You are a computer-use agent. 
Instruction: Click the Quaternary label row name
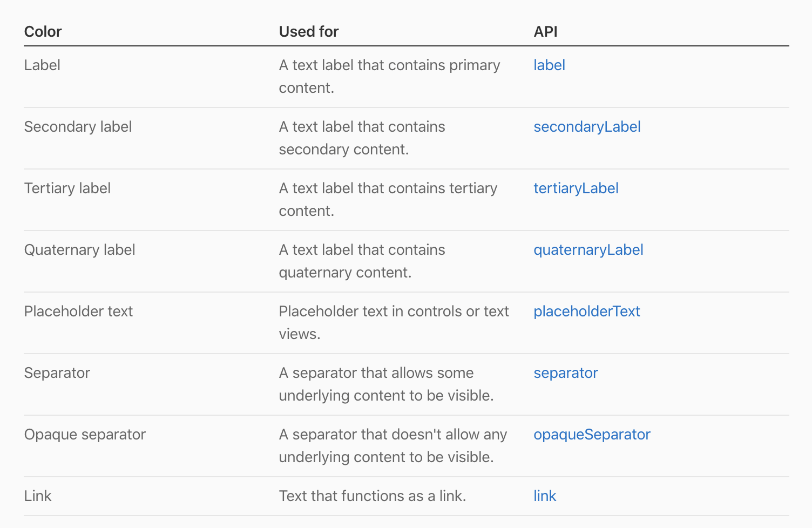tap(79, 250)
